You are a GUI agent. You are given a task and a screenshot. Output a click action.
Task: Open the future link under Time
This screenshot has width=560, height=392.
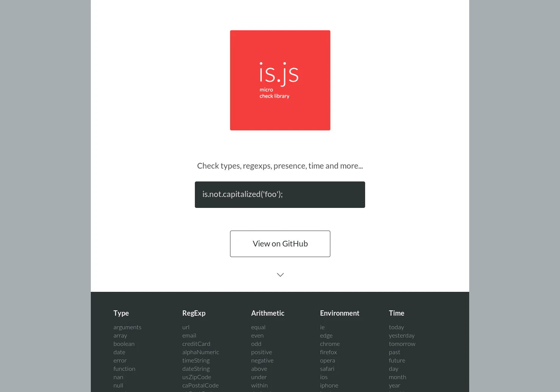tap(397, 361)
